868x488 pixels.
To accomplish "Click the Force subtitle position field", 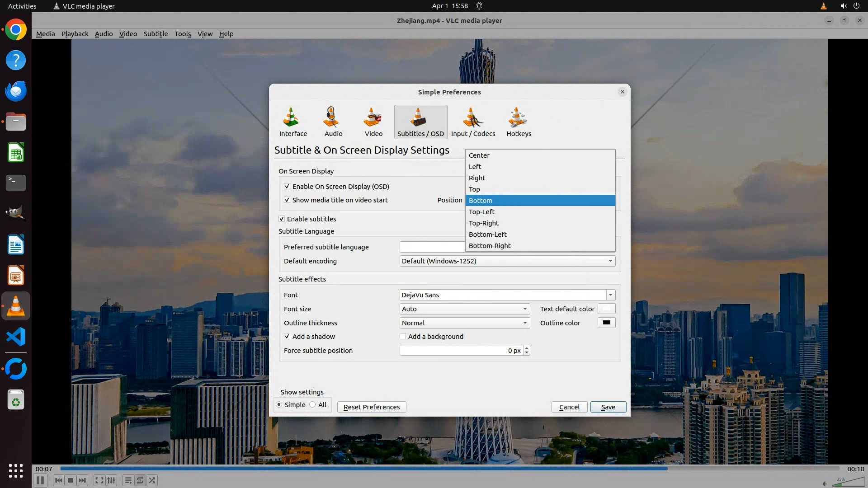I will (460, 351).
